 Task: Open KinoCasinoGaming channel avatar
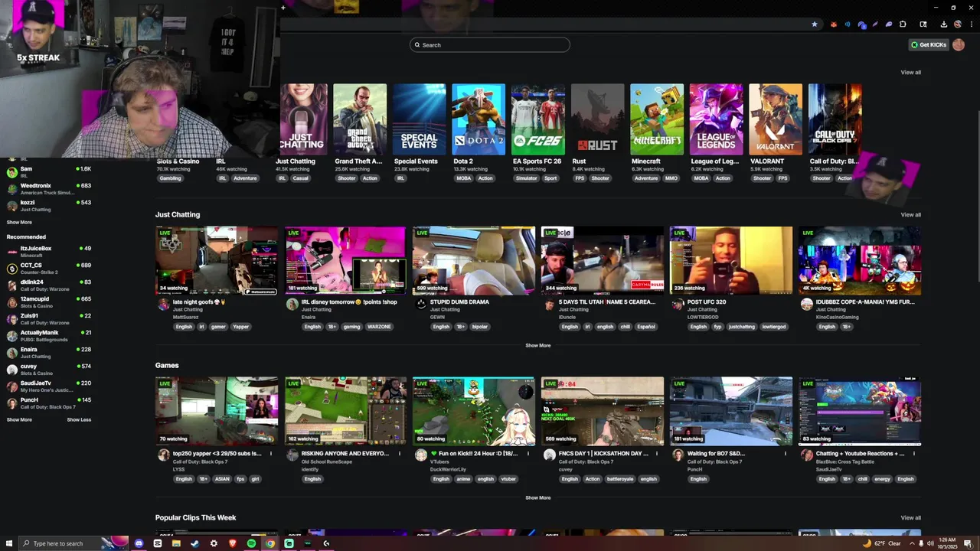click(806, 304)
